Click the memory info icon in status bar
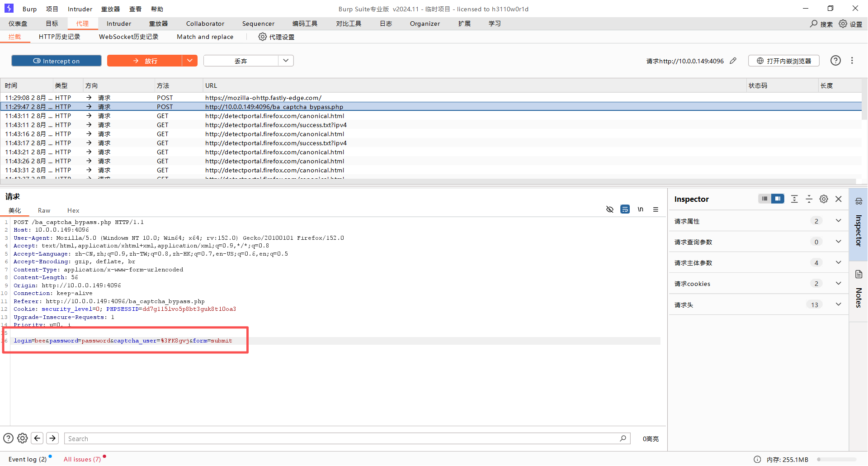The height and width of the screenshot is (466, 868). pyautogui.click(x=757, y=459)
